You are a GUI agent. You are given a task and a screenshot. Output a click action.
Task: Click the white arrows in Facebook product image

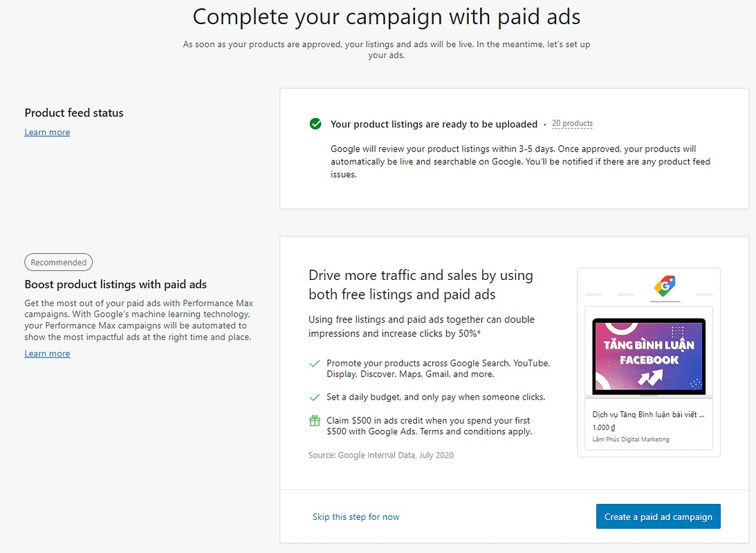(650, 377)
